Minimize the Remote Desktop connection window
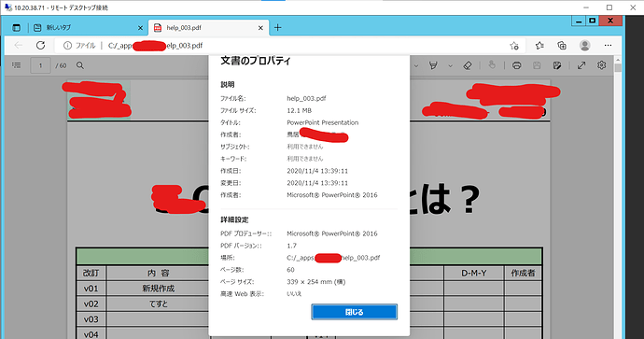This screenshot has width=644, height=339. click(x=586, y=7)
